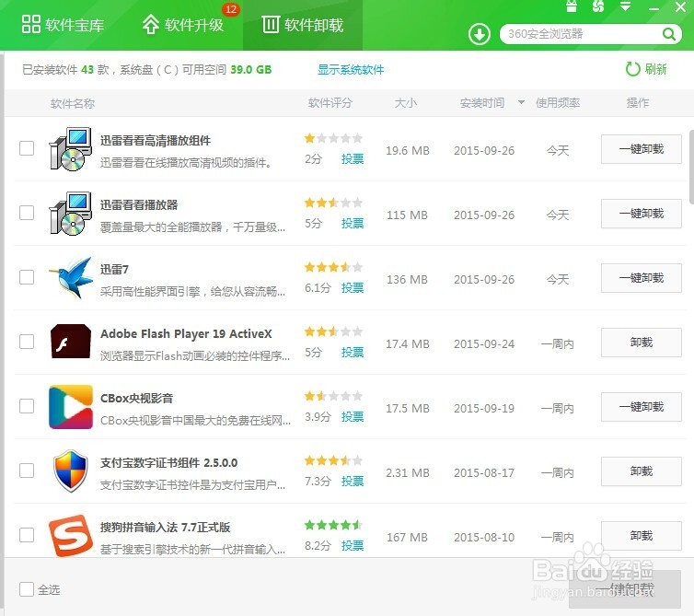Click the skin/pinwheel icon in title bar

[598, 6]
